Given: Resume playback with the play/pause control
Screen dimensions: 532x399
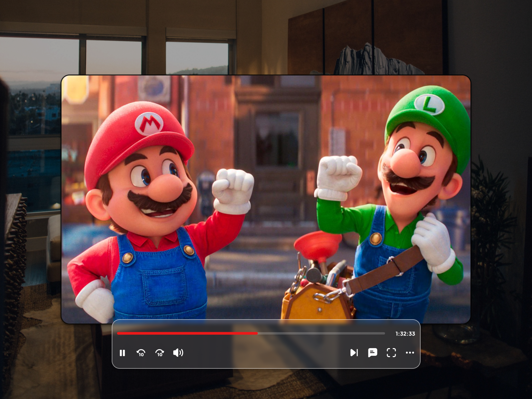Looking at the screenshot, I should [122, 353].
